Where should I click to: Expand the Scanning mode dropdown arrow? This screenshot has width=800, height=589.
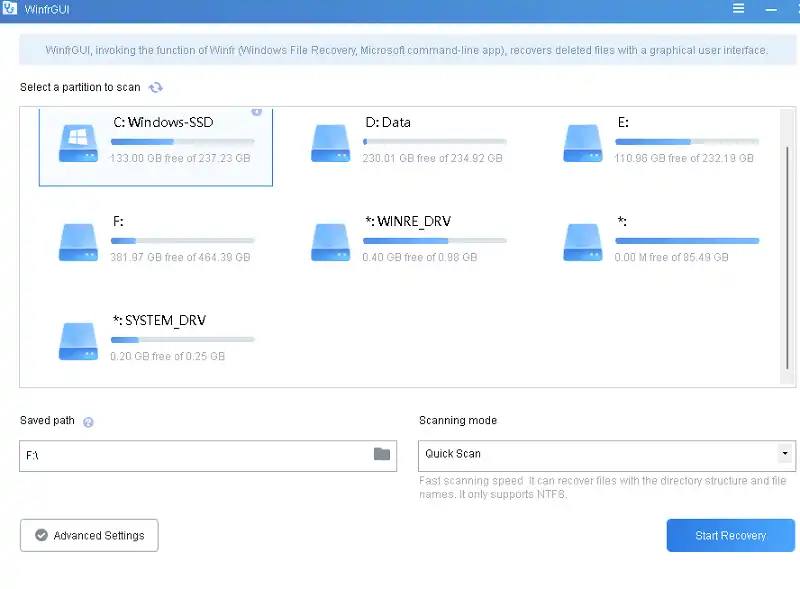tap(784, 454)
